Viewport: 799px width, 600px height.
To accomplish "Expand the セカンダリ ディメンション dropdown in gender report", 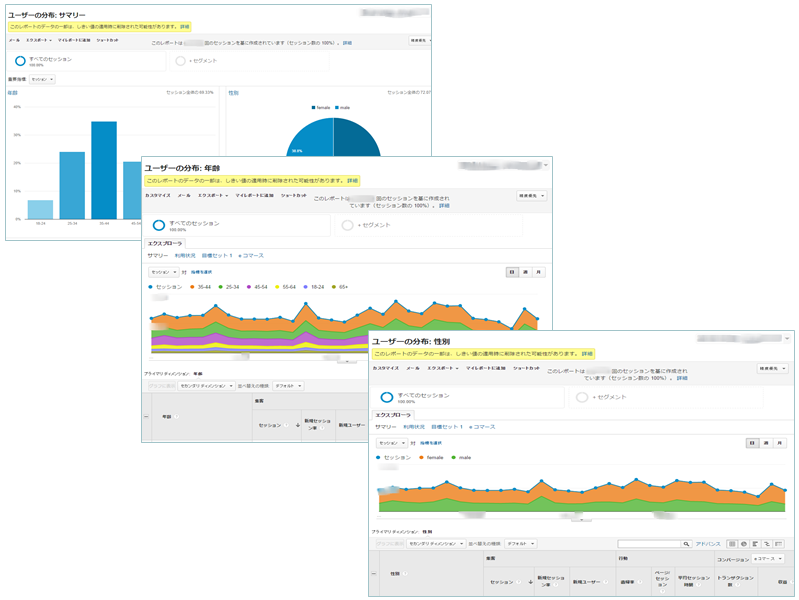I will pyautogui.click(x=430, y=544).
